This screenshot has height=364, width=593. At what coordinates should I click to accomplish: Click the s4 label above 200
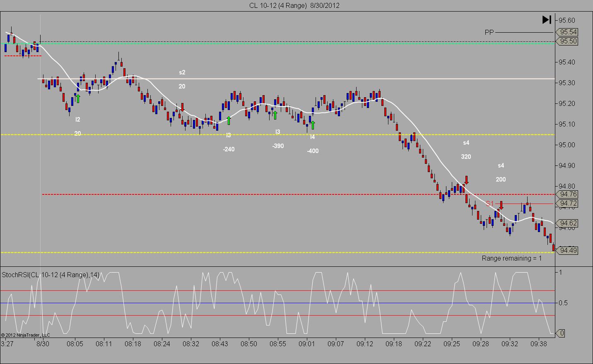pyautogui.click(x=501, y=165)
